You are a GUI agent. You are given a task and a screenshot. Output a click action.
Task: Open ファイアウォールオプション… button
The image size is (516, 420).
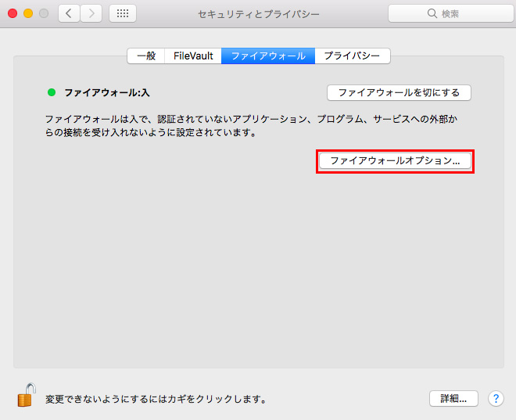[395, 161]
